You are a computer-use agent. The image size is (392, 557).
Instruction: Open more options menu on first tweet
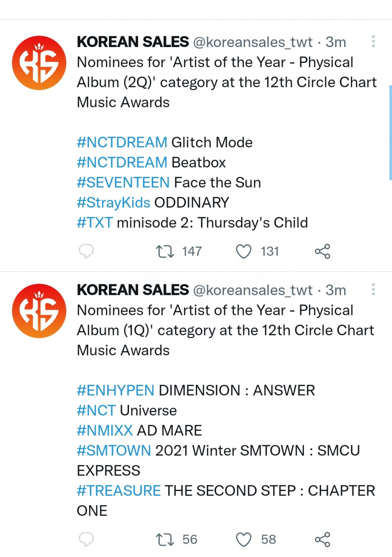pos(373,41)
